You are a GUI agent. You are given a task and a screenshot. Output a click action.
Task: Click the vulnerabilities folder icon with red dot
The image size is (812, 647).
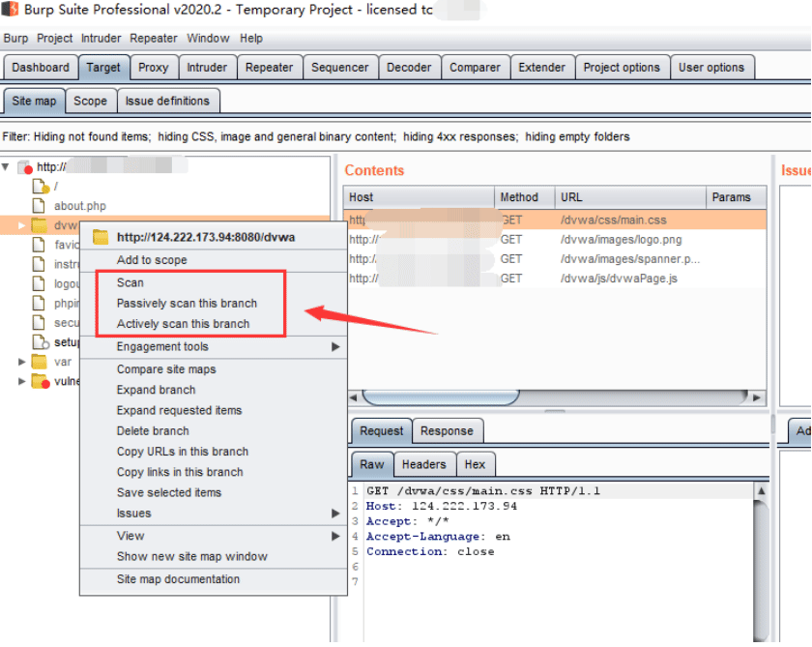point(40,381)
